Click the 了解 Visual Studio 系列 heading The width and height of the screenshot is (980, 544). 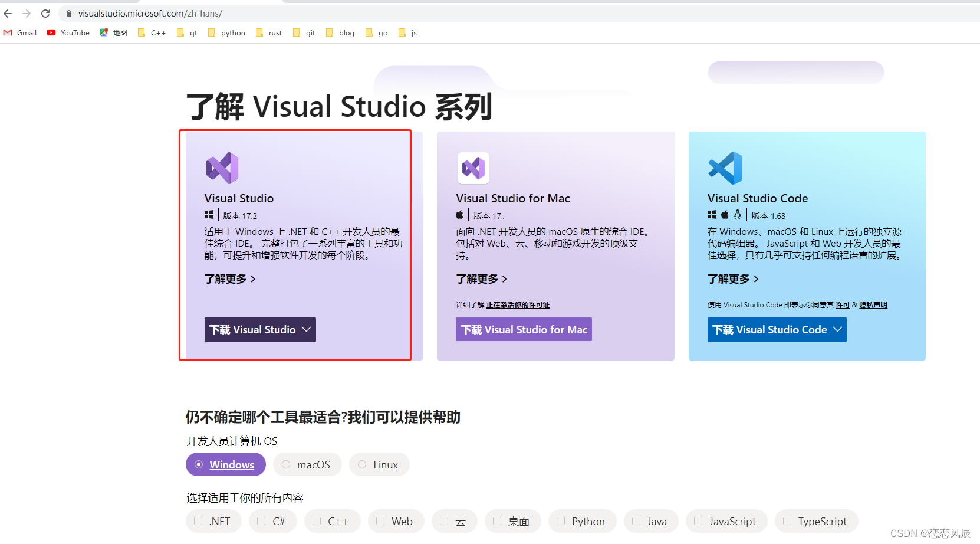(339, 107)
